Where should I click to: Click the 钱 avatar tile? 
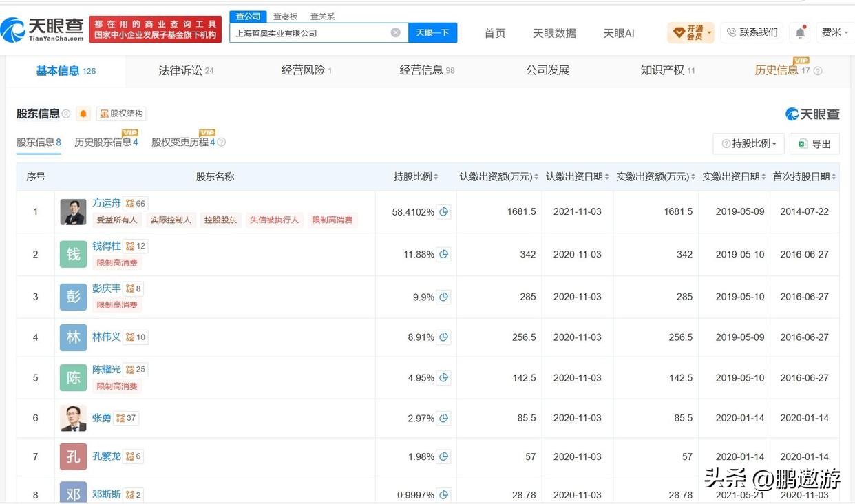[x=73, y=254]
